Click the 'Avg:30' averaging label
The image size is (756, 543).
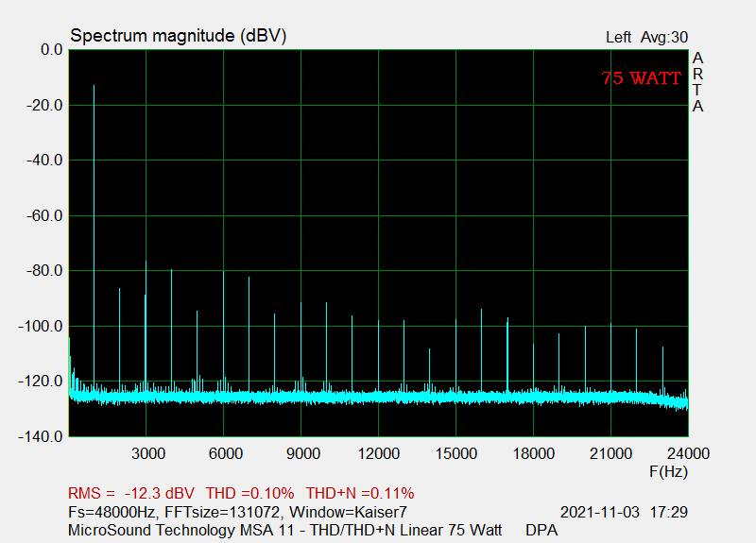664,37
